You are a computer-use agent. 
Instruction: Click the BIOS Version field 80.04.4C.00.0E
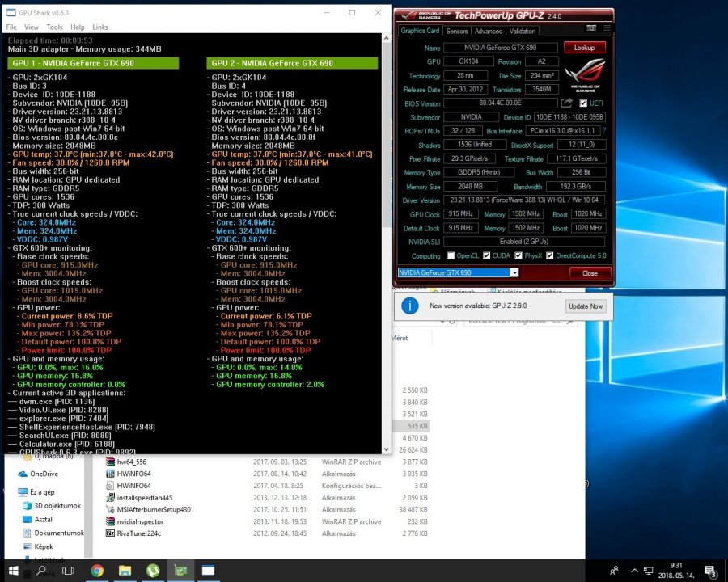click(x=501, y=103)
